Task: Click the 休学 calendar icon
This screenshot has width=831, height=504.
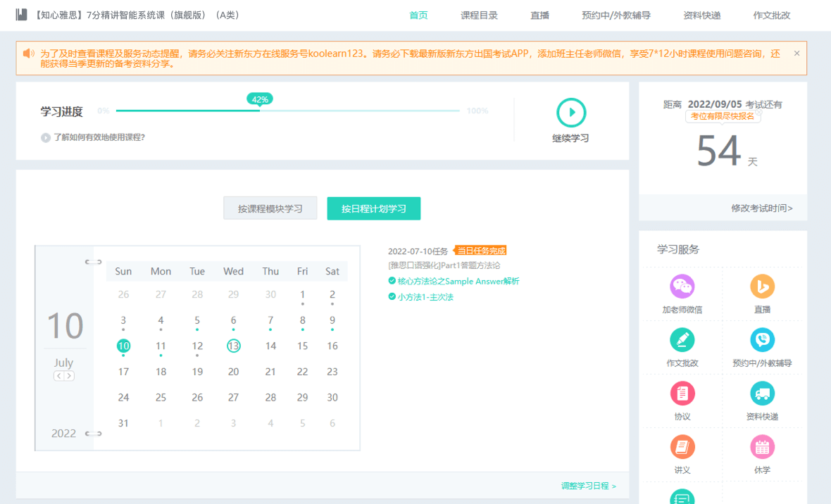Action: pos(762,447)
